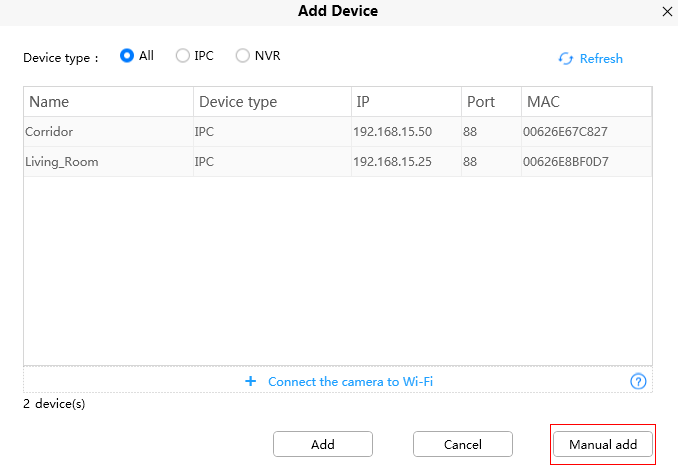
Task: Click the Refresh circular arrows icon
Action: pos(566,58)
